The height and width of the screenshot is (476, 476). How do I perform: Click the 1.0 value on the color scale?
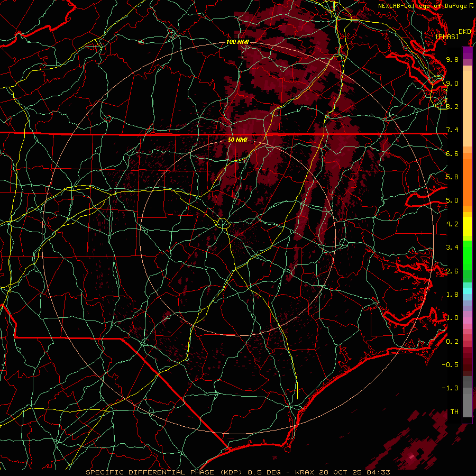pyautogui.click(x=452, y=318)
